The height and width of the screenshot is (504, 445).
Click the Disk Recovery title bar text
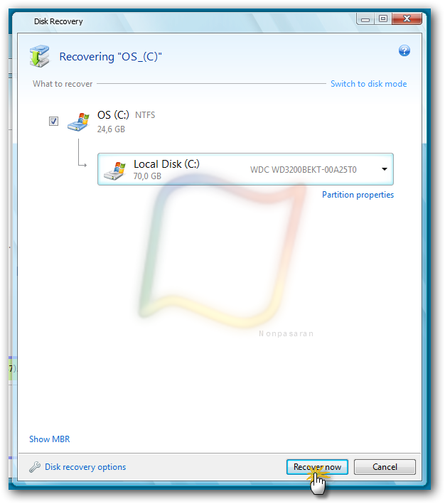(58, 21)
